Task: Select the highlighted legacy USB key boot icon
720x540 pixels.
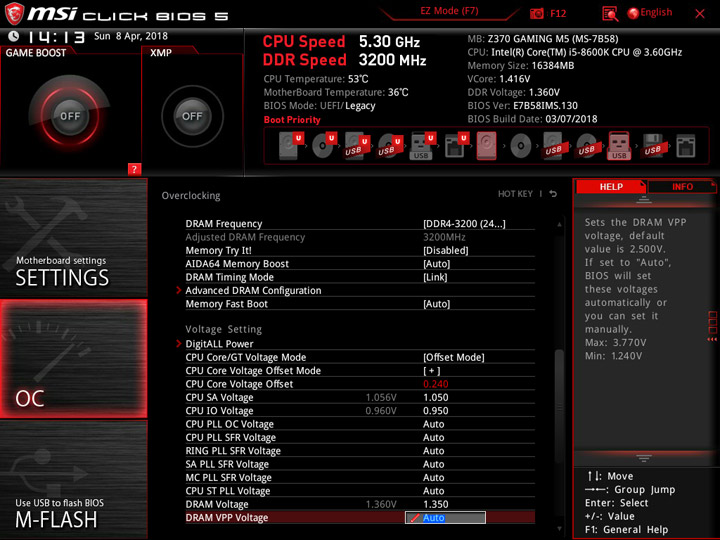Action: [619, 146]
